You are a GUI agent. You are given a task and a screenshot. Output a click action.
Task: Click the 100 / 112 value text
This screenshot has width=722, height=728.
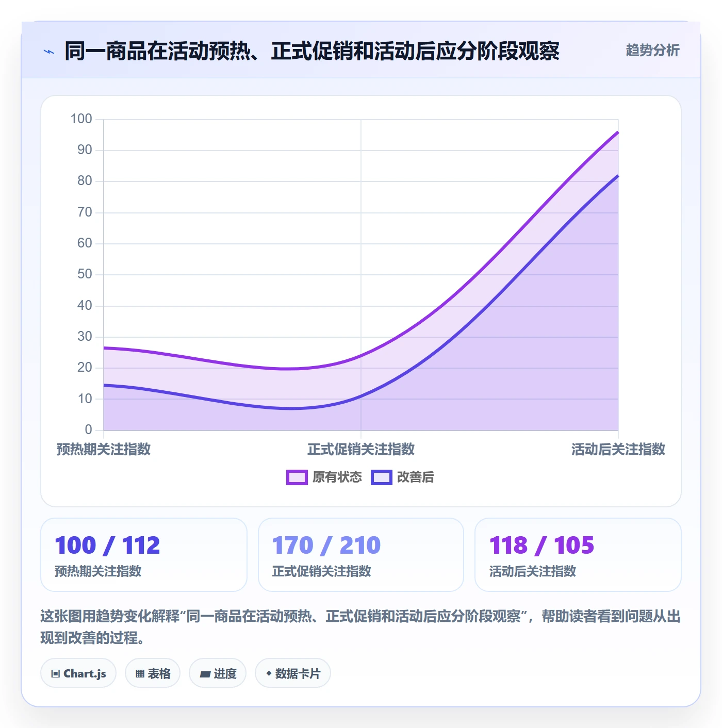(x=107, y=545)
